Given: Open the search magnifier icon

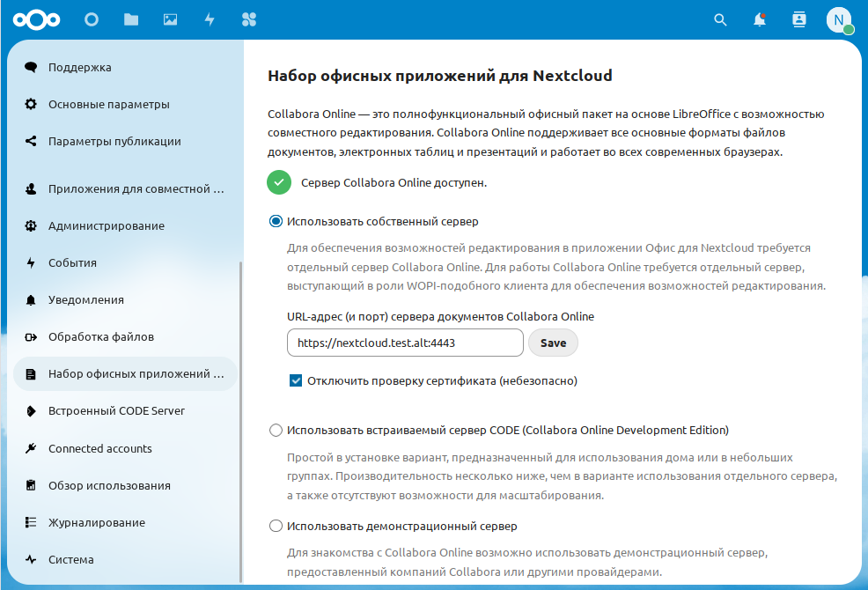Looking at the screenshot, I should [720, 20].
